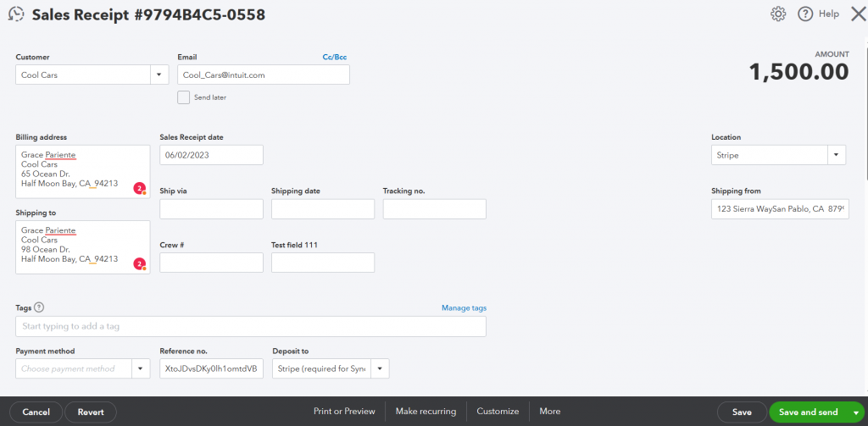Expand the Deposit to dropdown

pos(380,368)
